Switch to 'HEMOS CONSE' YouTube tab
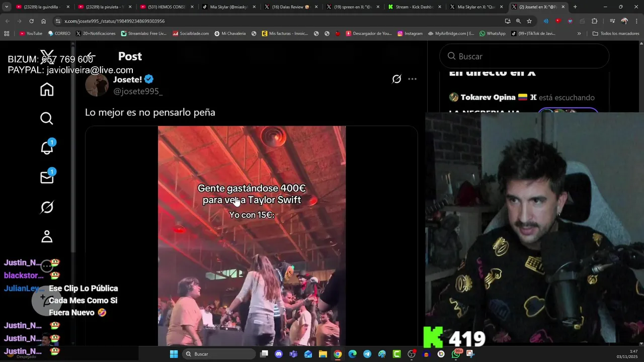This screenshot has width=644, height=362. click(x=166, y=7)
